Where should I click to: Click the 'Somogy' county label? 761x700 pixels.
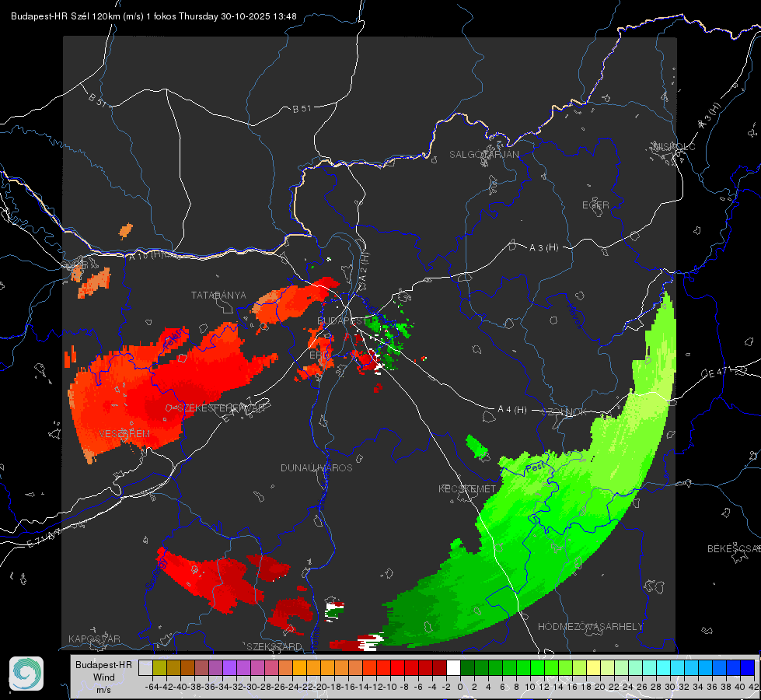coord(156,574)
